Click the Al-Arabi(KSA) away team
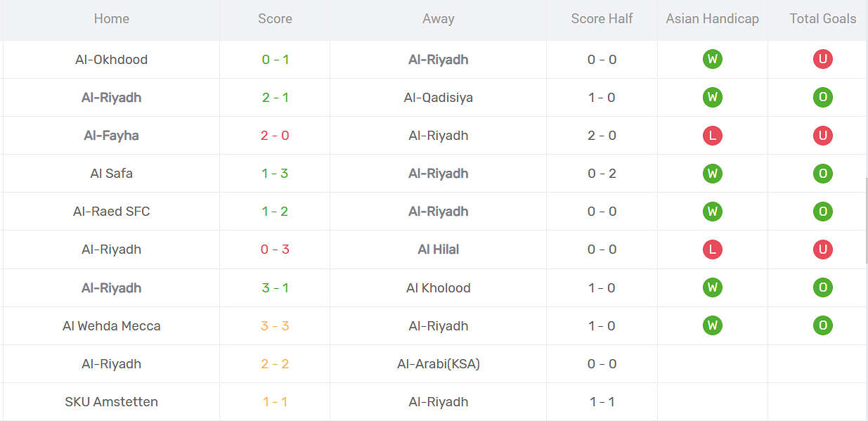Screen dimensions: 868x421 438,364
